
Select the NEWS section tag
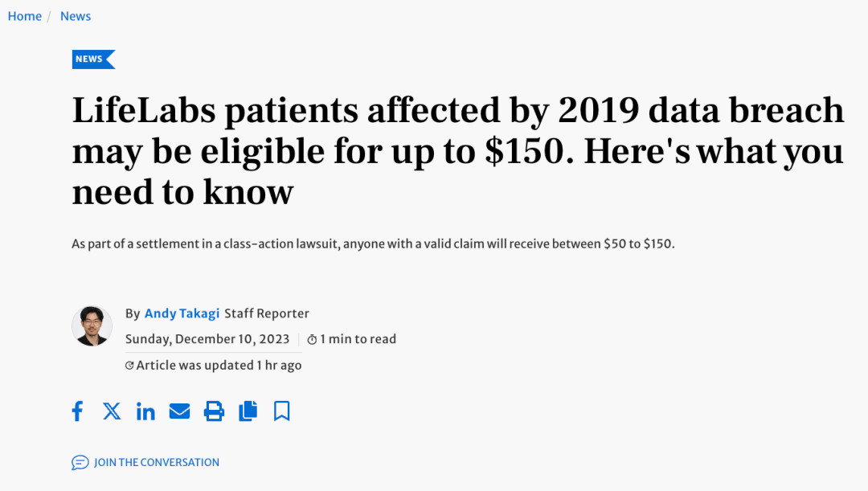(x=91, y=59)
